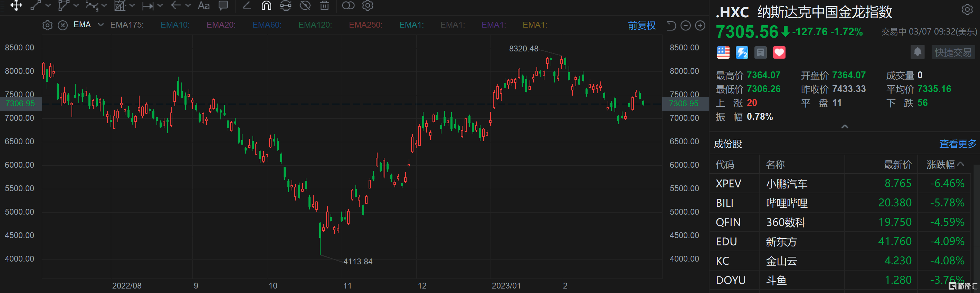Click the 前复权 adjustment link
The height and width of the screenshot is (293, 980).
pyautogui.click(x=641, y=26)
